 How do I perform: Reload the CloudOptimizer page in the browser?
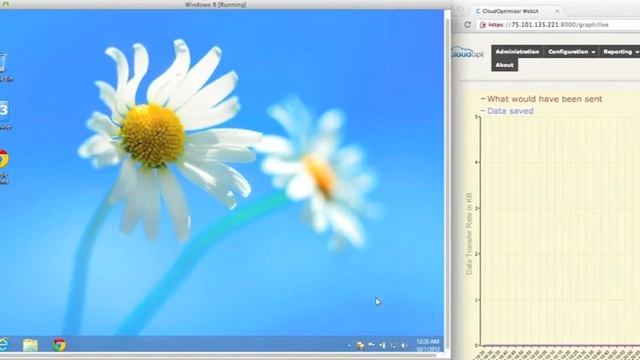click(468, 25)
